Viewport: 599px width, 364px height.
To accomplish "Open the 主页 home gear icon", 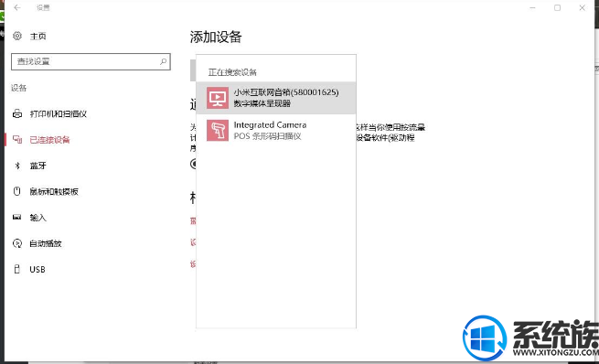I will pos(17,36).
